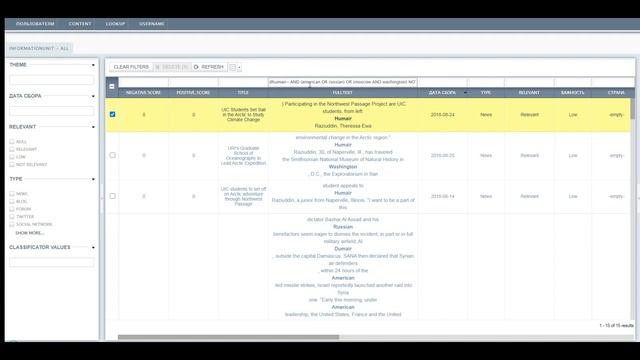This screenshot has width=640, height=360.
Task: Click the '1 - 15 of 15 results' pager text
Action: coord(616,325)
